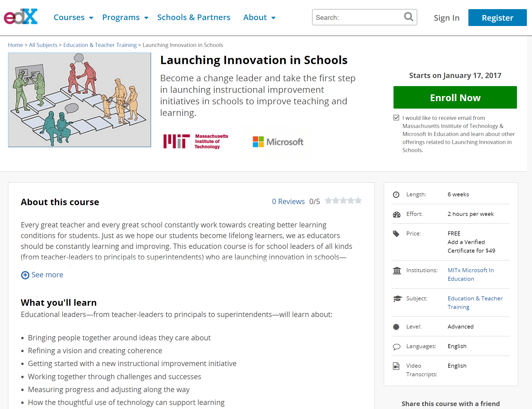Click the plus icon beside See more

(25, 275)
